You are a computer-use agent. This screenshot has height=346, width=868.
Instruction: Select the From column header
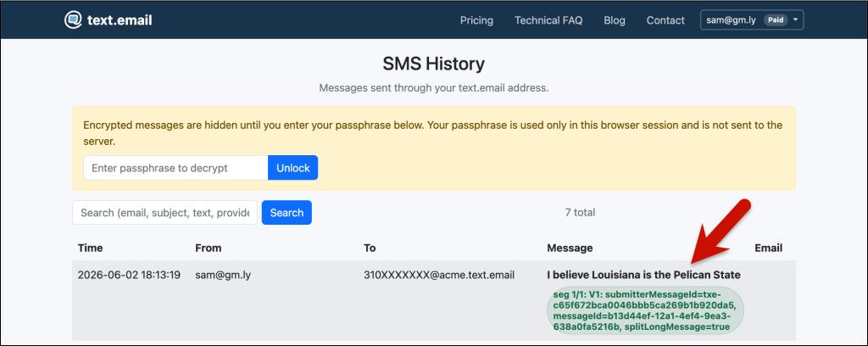tap(209, 248)
